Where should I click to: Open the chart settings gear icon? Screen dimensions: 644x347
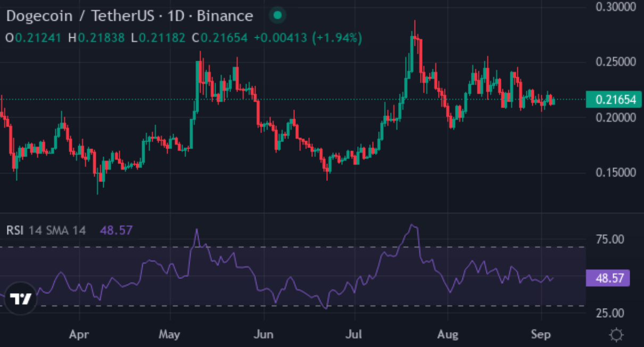coord(617,335)
